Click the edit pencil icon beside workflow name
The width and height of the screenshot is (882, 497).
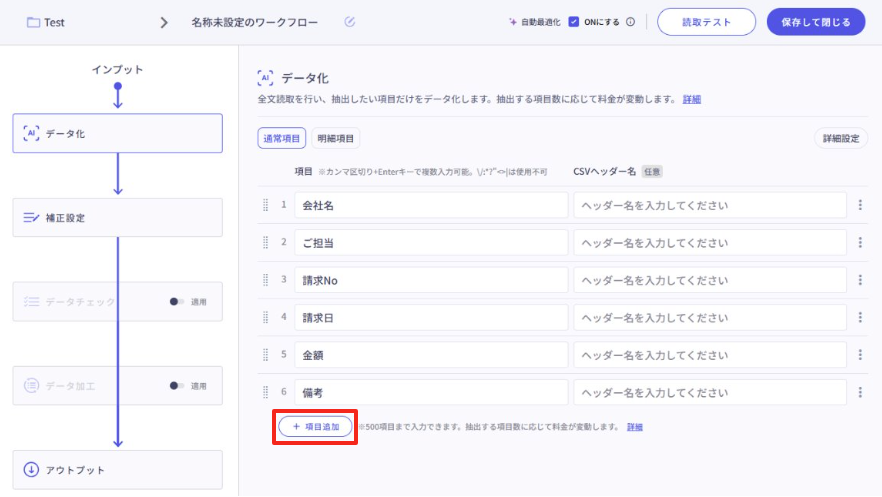349,22
